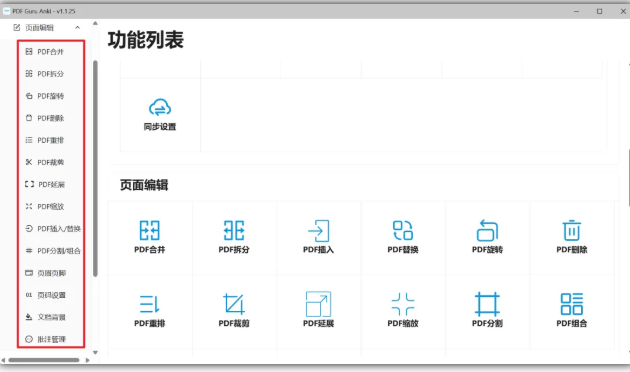630x372 pixels.
Task: Launch the PDF裁剪 crop card
Action: [234, 311]
